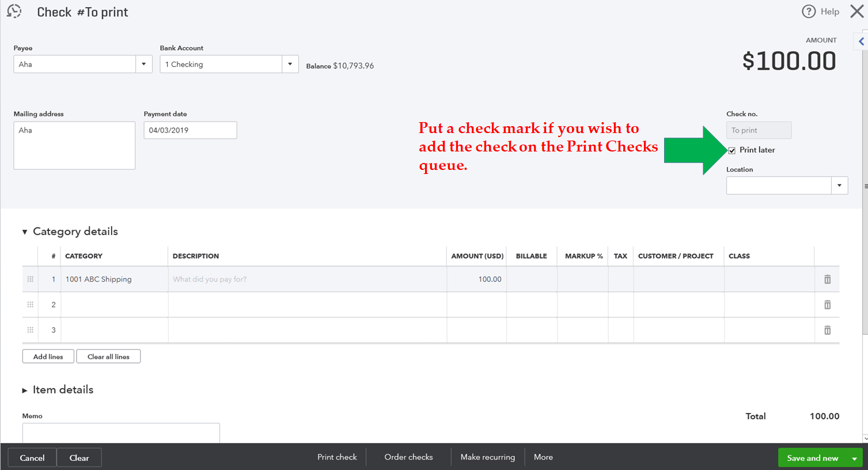Grab the drag handle for row 3

[31, 330]
